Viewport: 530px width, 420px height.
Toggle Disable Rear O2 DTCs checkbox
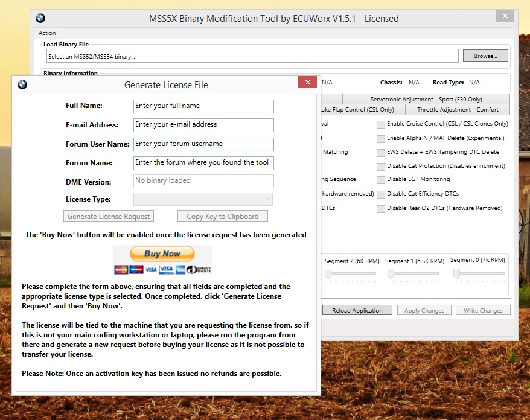point(381,209)
